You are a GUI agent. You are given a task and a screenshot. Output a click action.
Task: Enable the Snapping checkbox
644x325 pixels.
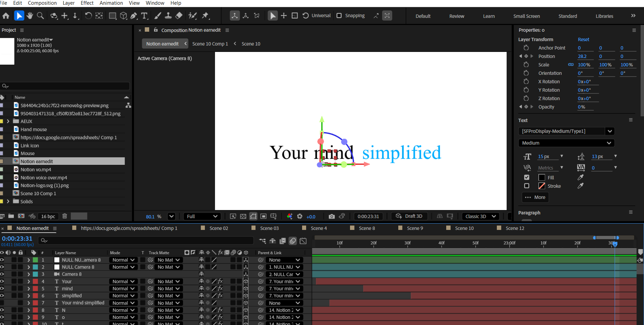(339, 16)
